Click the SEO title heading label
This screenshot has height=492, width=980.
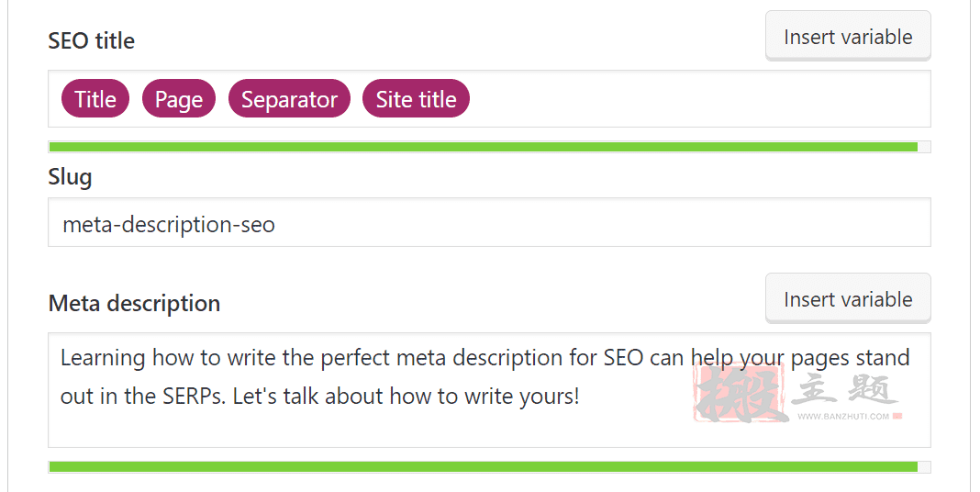coord(91,40)
